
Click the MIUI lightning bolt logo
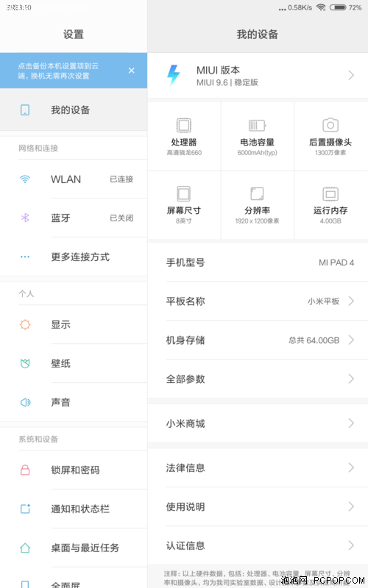[x=174, y=76]
